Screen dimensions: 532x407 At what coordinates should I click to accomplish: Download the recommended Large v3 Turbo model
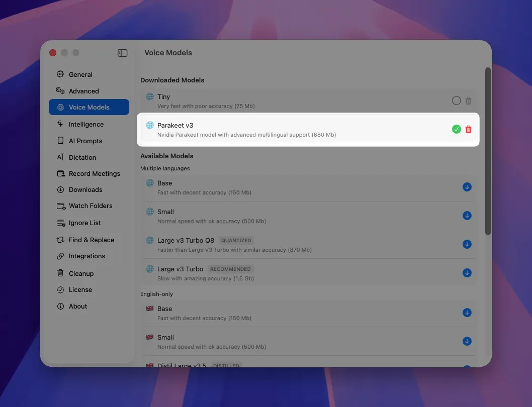(467, 273)
